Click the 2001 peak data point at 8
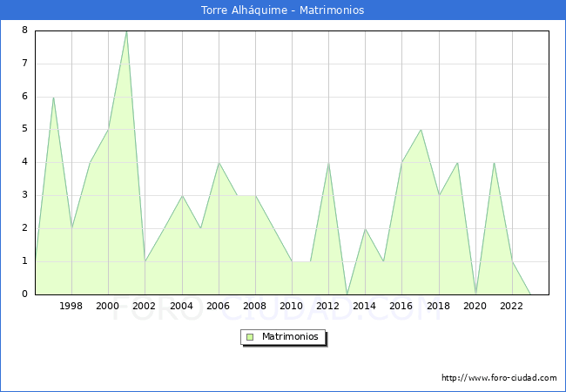The width and height of the screenshot is (566, 392). 127,31
